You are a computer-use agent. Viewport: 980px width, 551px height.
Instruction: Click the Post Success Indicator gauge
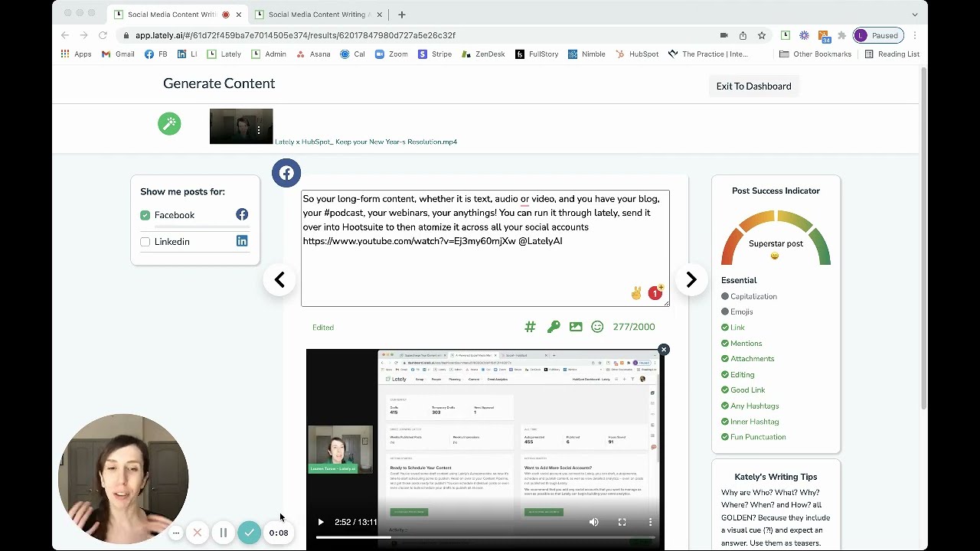coord(776,238)
